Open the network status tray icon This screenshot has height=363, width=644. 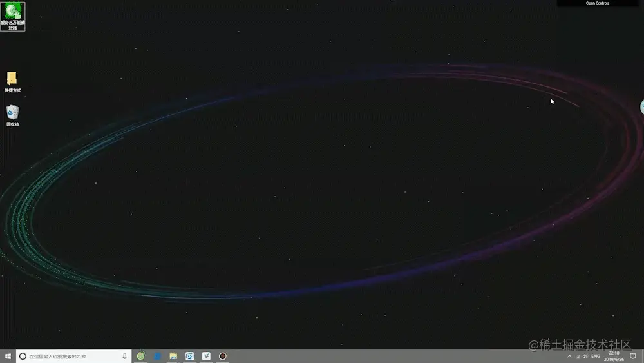[578, 357]
